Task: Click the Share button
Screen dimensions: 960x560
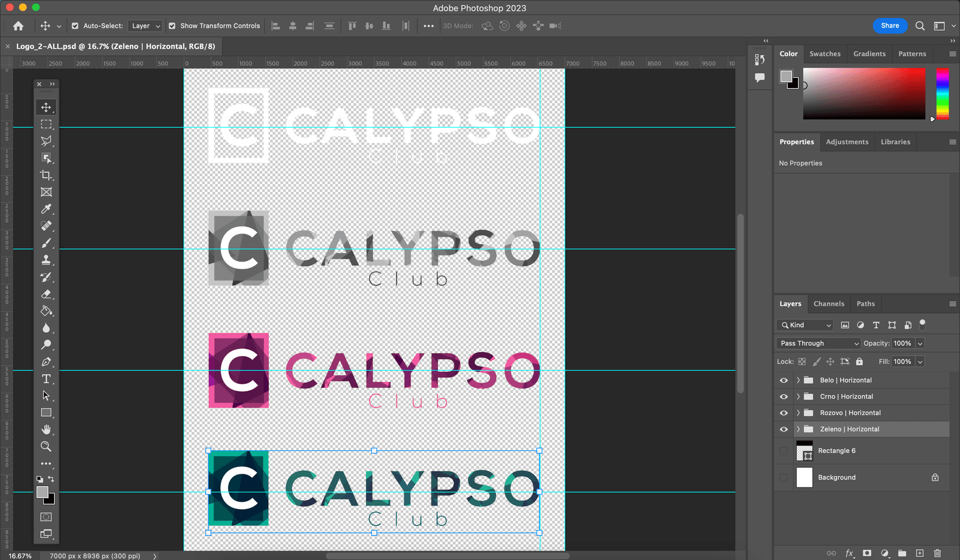Action: (x=890, y=26)
